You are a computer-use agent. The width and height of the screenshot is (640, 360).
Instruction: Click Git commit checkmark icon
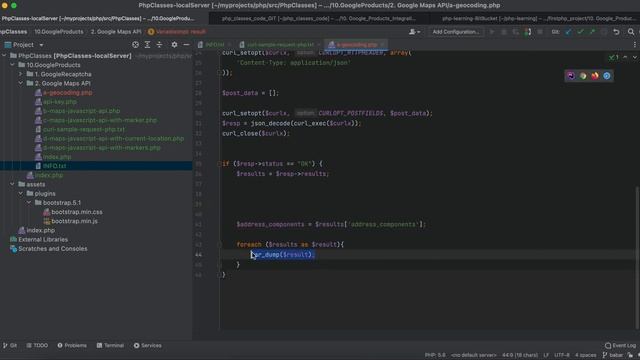pos(580,32)
